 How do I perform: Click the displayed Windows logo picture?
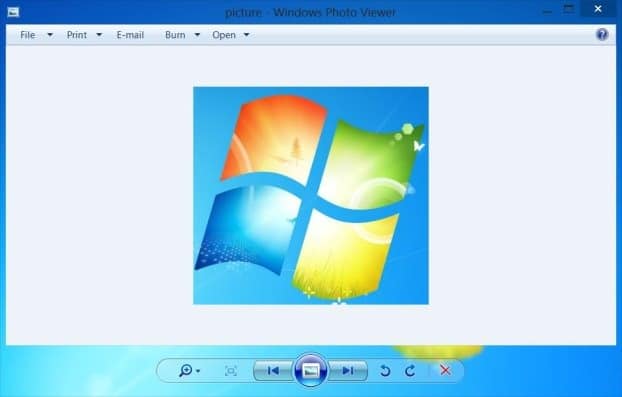[x=311, y=196]
